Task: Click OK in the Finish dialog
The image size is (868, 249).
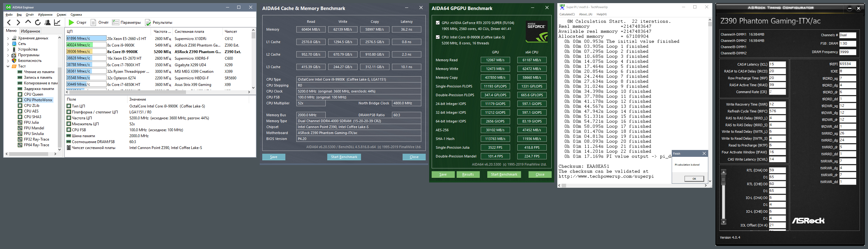Action: coord(694,179)
